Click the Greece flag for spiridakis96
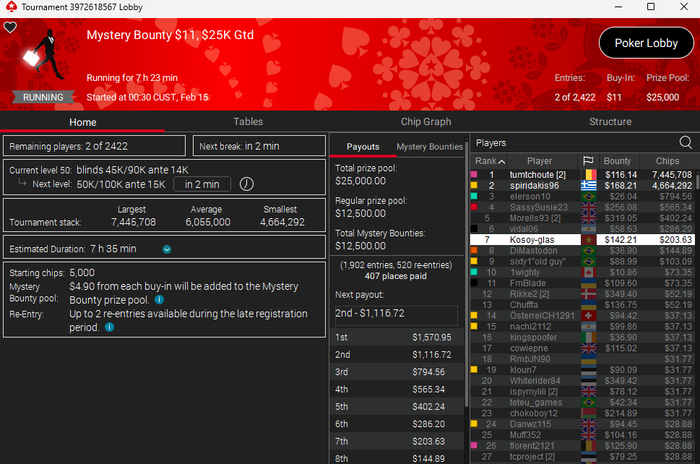700x464 pixels. (589, 185)
